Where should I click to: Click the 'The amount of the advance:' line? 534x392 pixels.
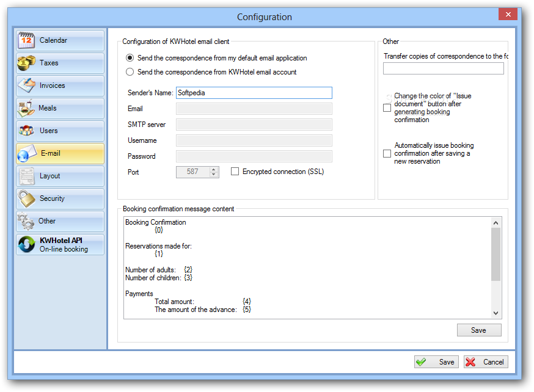tap(203, 310)
